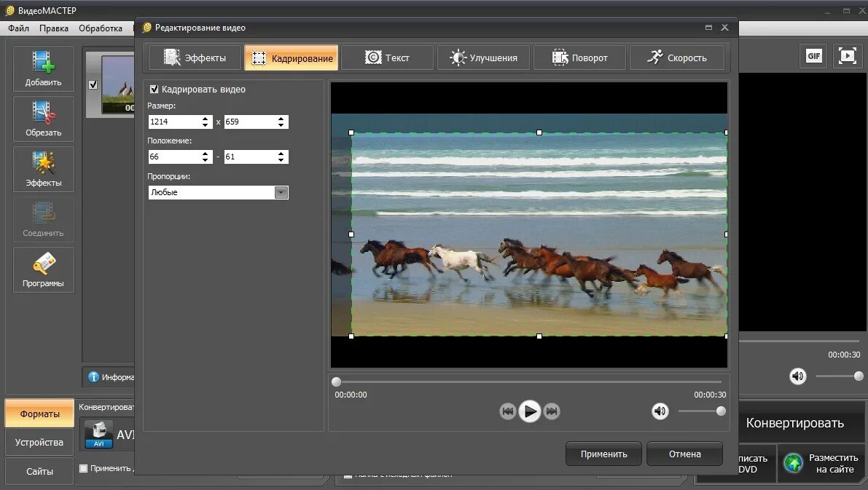Select the Устройства button
Screen dimensions: 868x490
[x=39, y=443]
